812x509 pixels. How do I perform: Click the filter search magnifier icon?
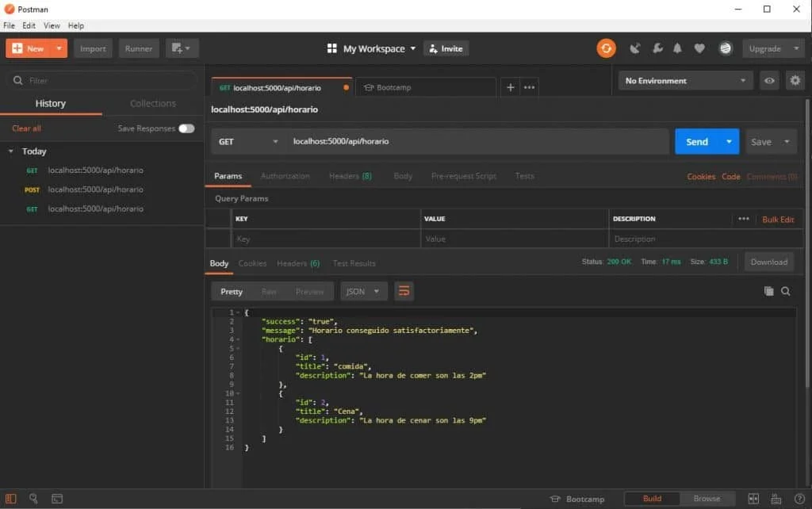(x=17, y=80)
